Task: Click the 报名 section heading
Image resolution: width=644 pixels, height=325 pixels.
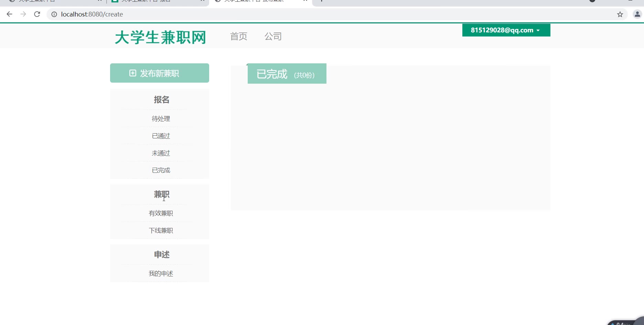Action: tap(162, 99)
